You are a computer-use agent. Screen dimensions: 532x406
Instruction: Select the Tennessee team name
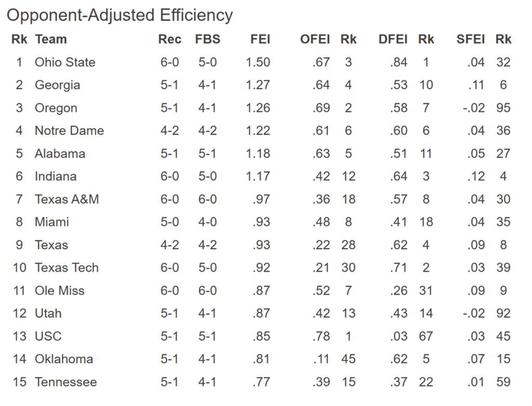tap(65, 382)
